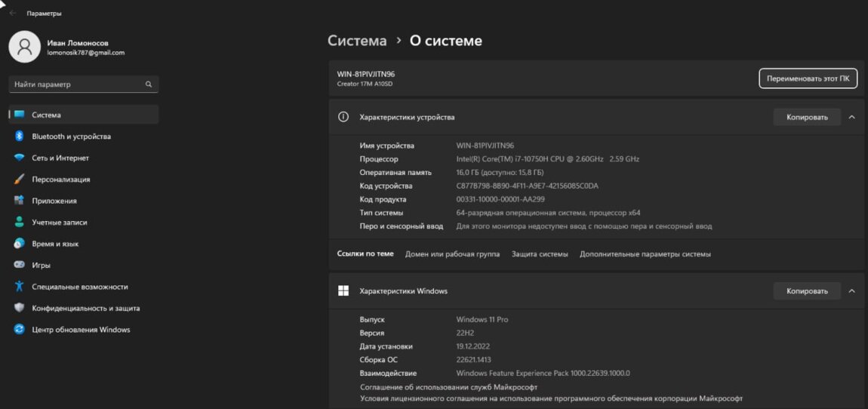Click the Конфиденциальность shield icon

(20, 309)
